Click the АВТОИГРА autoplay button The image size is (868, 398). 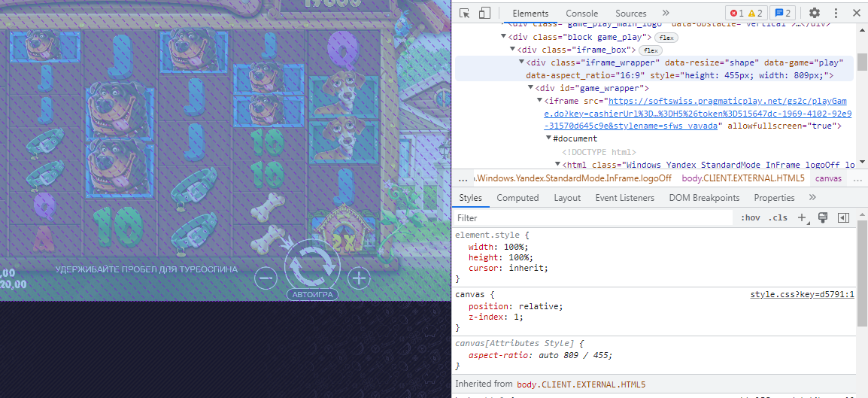(312, 294)
